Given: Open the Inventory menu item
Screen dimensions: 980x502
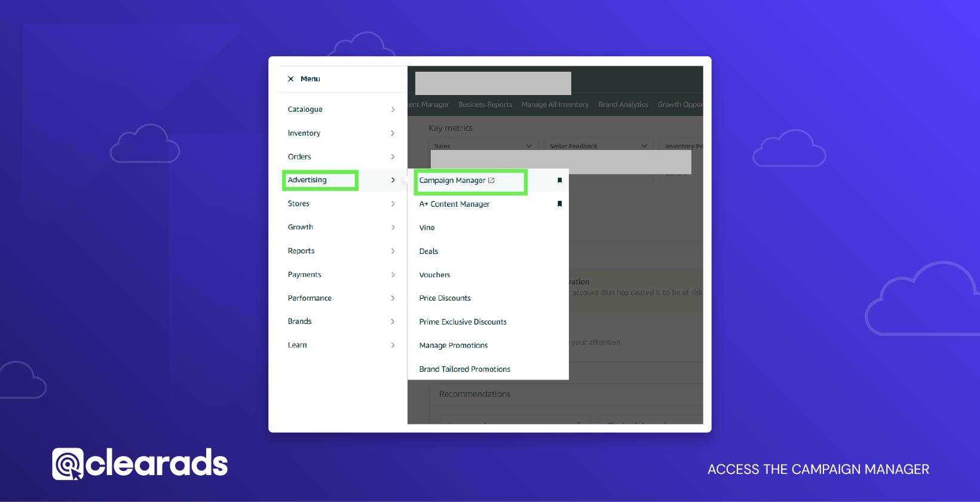Looking at the screenshot, I should click(304, 133).
